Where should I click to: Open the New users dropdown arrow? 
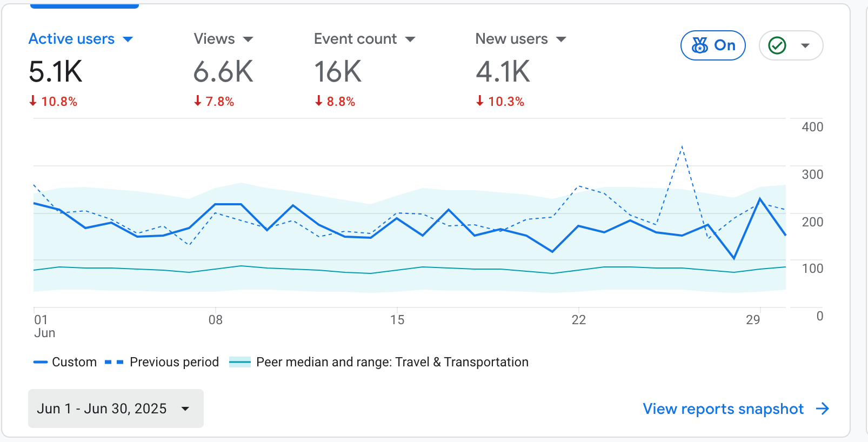click(561, 39)
